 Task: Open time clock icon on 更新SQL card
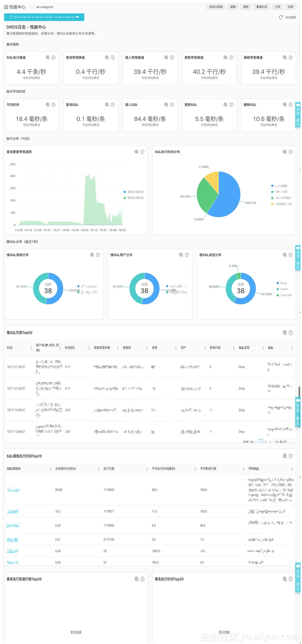231,105
